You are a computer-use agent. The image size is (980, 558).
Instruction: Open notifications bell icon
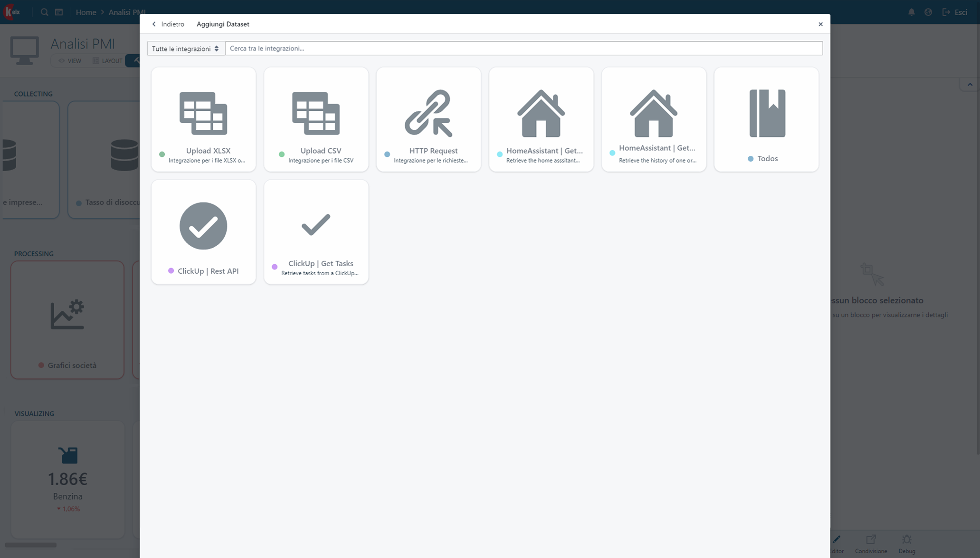(911, 12)
